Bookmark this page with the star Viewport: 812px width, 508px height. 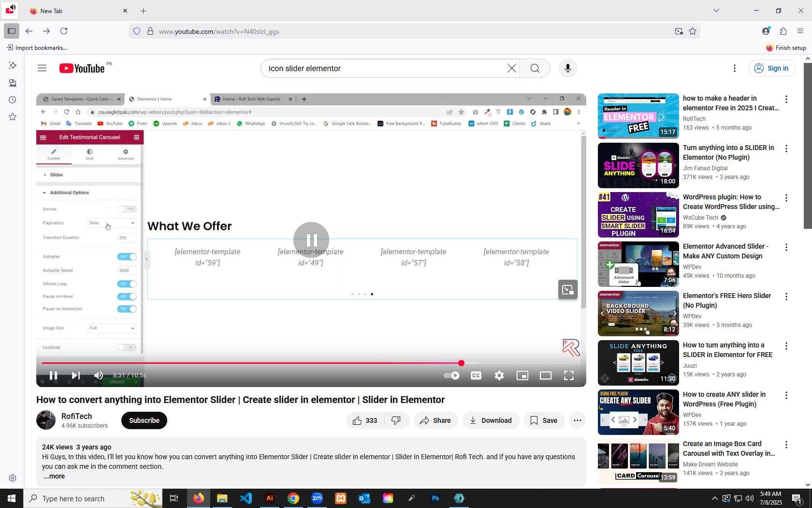693,31
